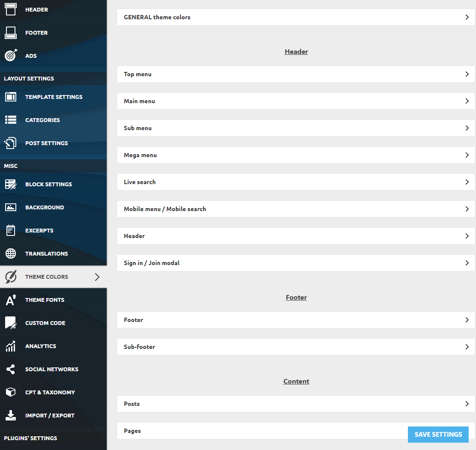Image resolution: width=476 pixels, height=450 pixels.
Task: Open the Header sidebar menu
Action: pyautogui.click(x=54, y=10)
